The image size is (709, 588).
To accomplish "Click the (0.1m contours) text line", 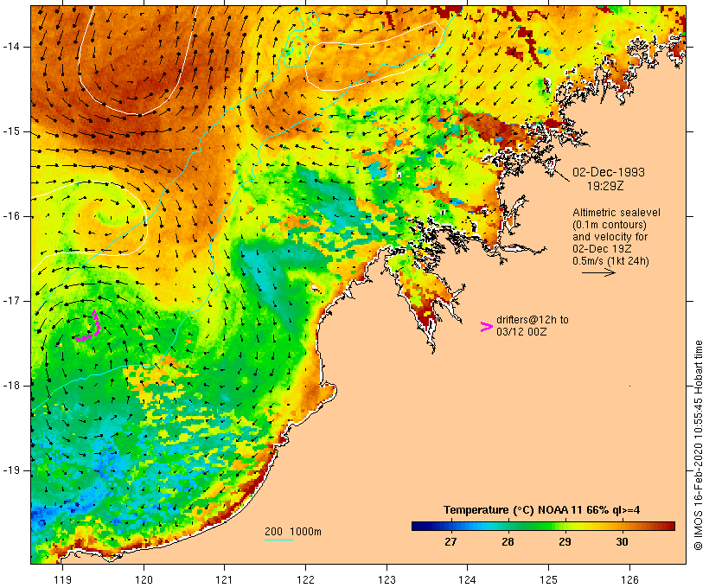I will click(610, 225).
